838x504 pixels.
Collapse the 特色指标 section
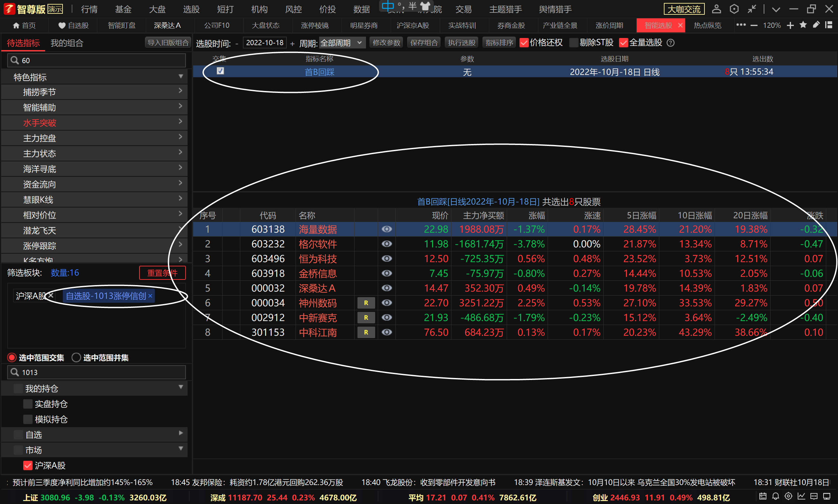point(181,77)
